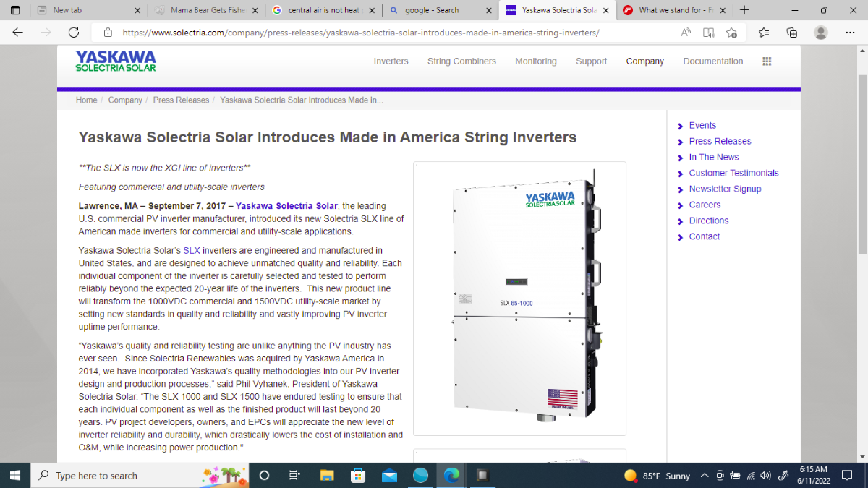Screen dimensions: 868x488
Task: Open browser Settings and more menu
Action: (849, 33)
